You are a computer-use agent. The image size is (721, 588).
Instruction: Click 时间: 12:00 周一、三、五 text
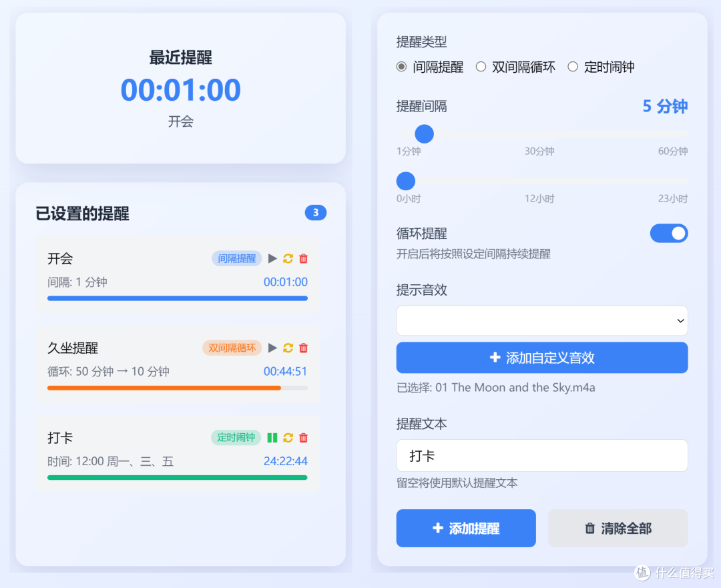click(x=110, y=461)
